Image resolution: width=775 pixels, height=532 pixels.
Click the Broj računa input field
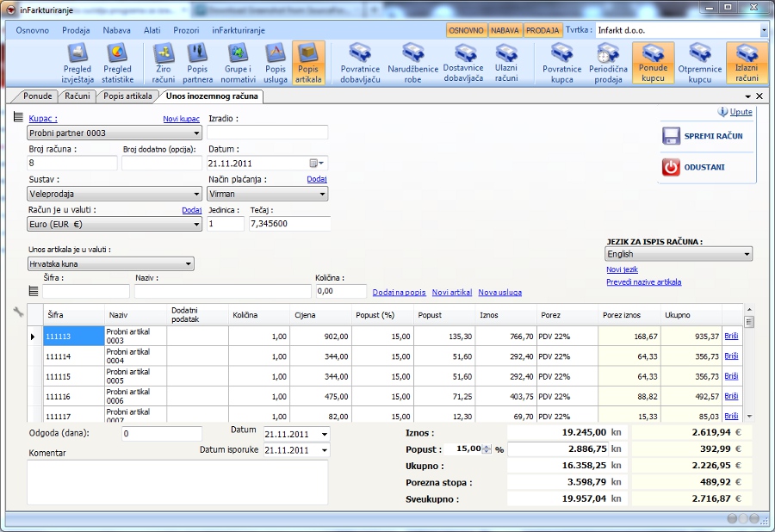pos(72,163)
